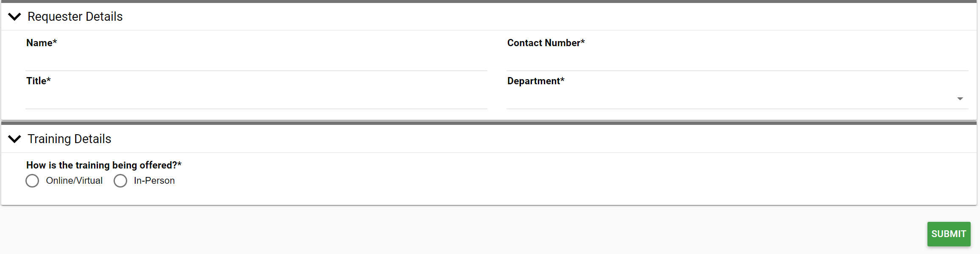Focus the Contact Number input field
Screen dimensions: 980x254
pos(737,61)
